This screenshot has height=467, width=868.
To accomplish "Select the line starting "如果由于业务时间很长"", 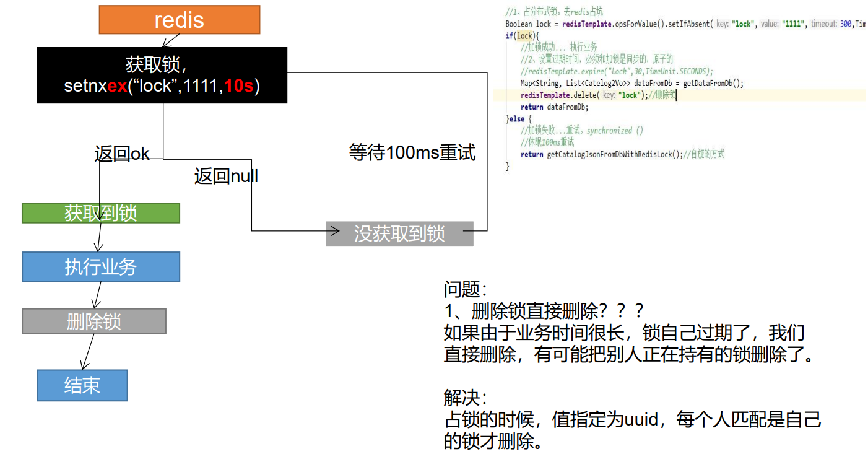I will [624, 333].
